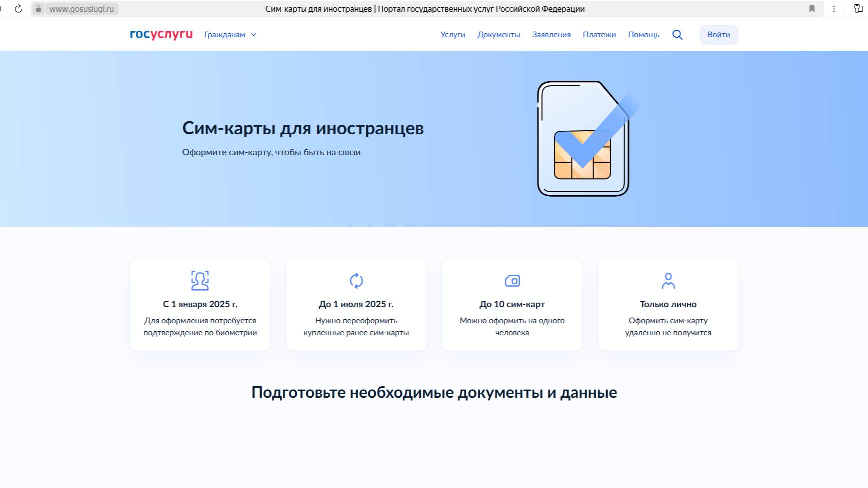Click the page reload icon in the browser
Viewport: 868px width, 488px height.
tap(18, 8)
